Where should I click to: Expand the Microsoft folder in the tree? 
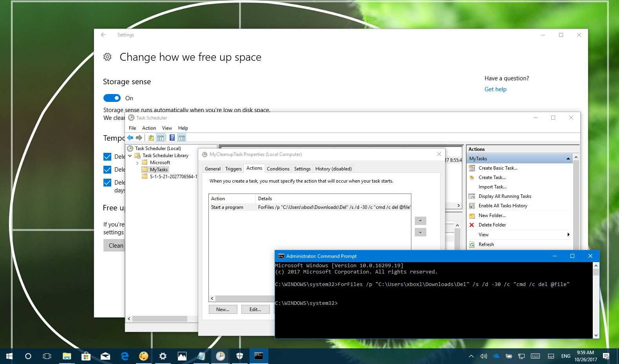pyautogui.click(x=138, y=163)
